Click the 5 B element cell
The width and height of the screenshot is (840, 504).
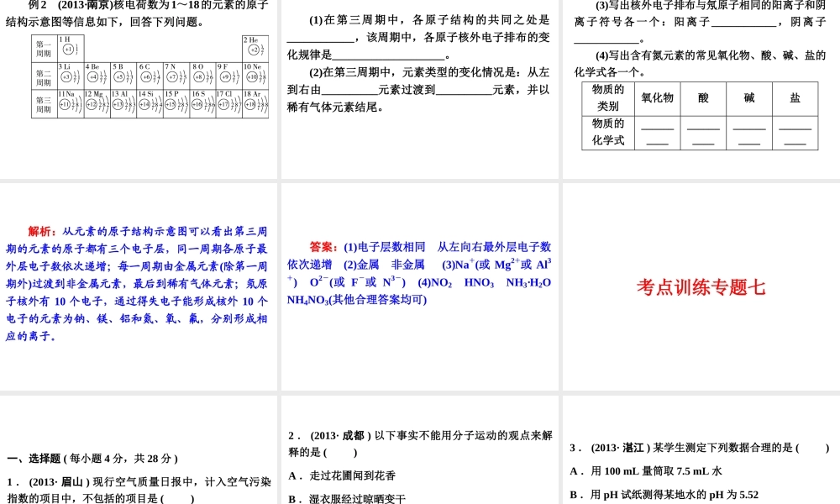point(123,76)
